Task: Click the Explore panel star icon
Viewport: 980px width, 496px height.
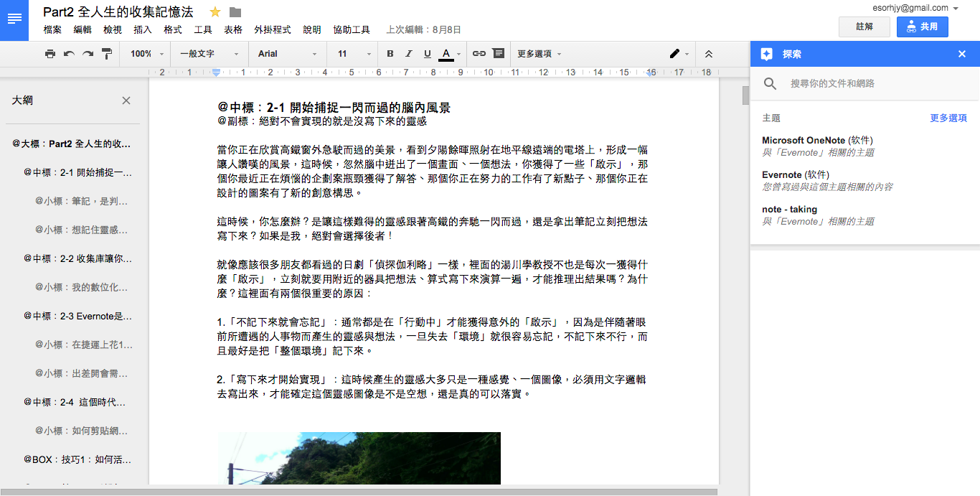Action: (x=766, y=54)
